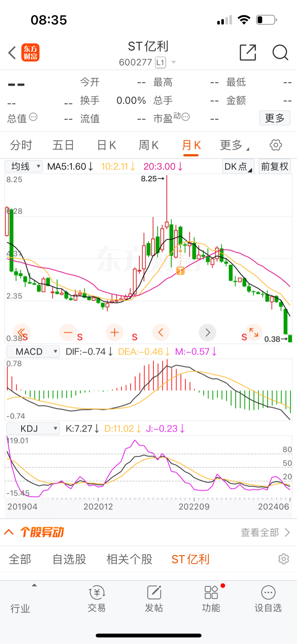Collapse 个股异动 section with caret
The height and width of the screenshot is (644, 297).
9,532
